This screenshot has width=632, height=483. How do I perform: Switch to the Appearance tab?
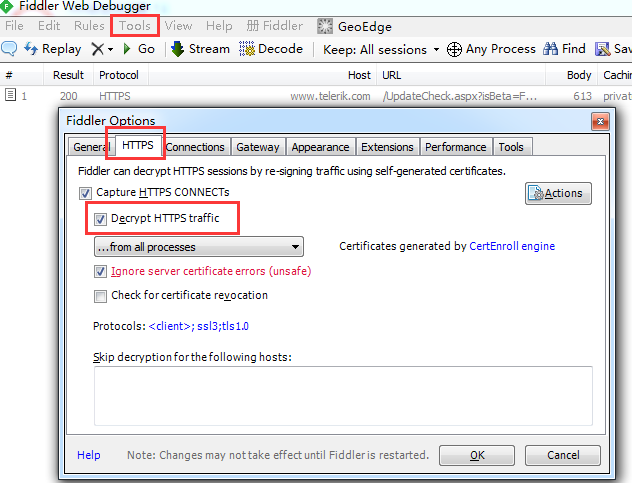[x=320, y=147]
